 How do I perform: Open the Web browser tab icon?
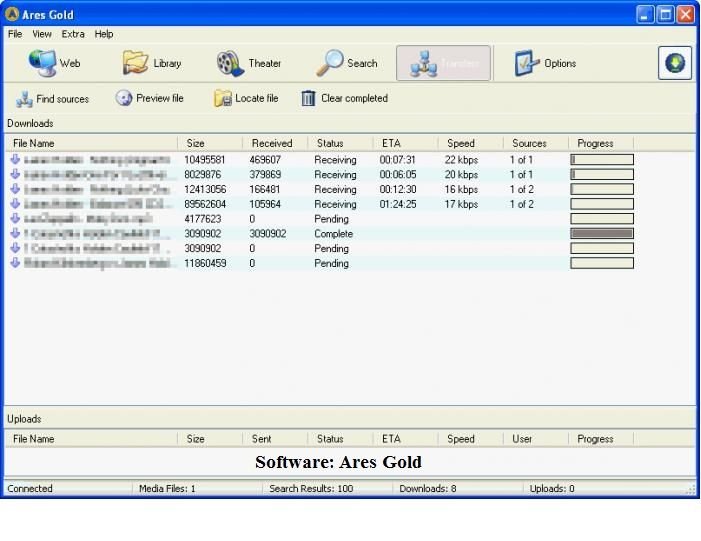click(x=44, y=63)
